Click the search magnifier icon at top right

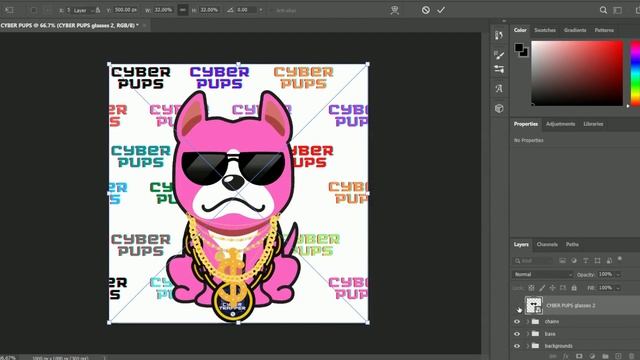click(603, 10)
